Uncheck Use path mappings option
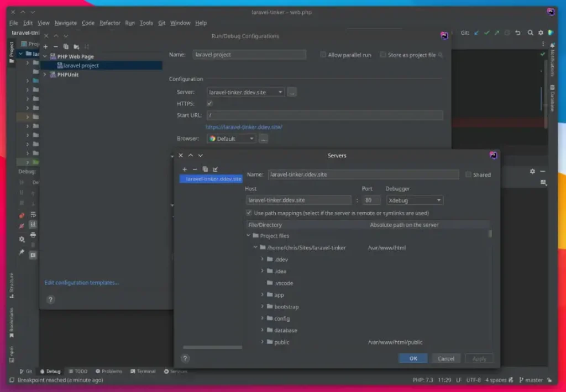This screenshot has width=566, height=392. tap(249, 213)
